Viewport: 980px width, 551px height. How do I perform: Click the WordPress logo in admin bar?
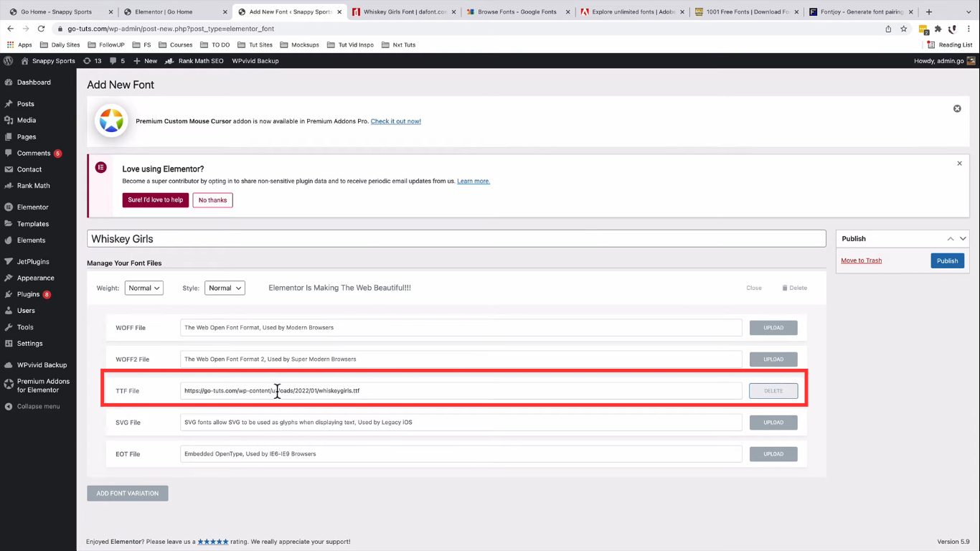coord(9,61)
